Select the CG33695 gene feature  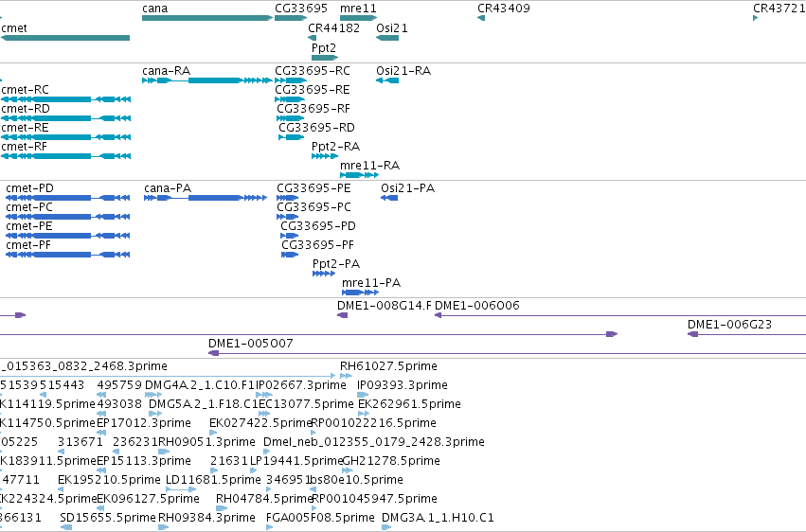tap(291, 18)
